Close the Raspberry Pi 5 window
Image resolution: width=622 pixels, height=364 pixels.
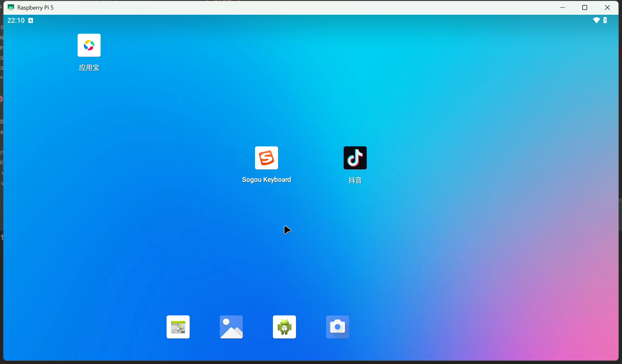[x=607, y=7]
